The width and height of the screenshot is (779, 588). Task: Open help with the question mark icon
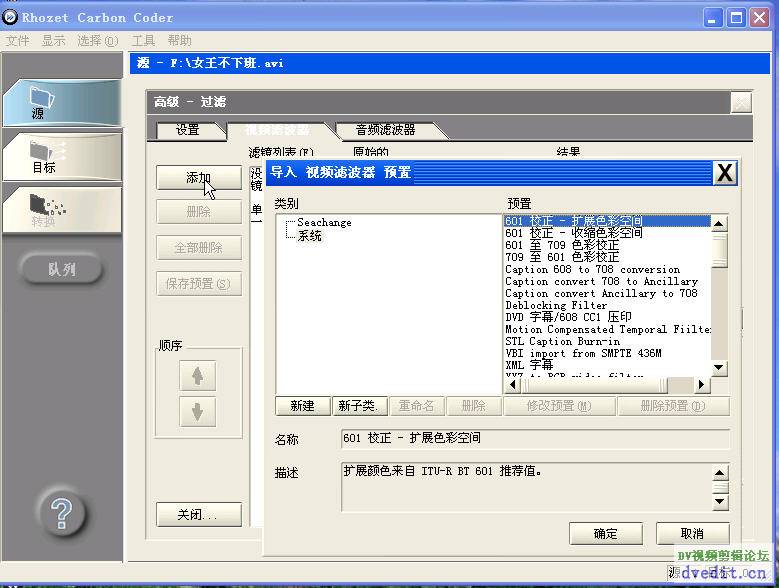pos(62,514)
